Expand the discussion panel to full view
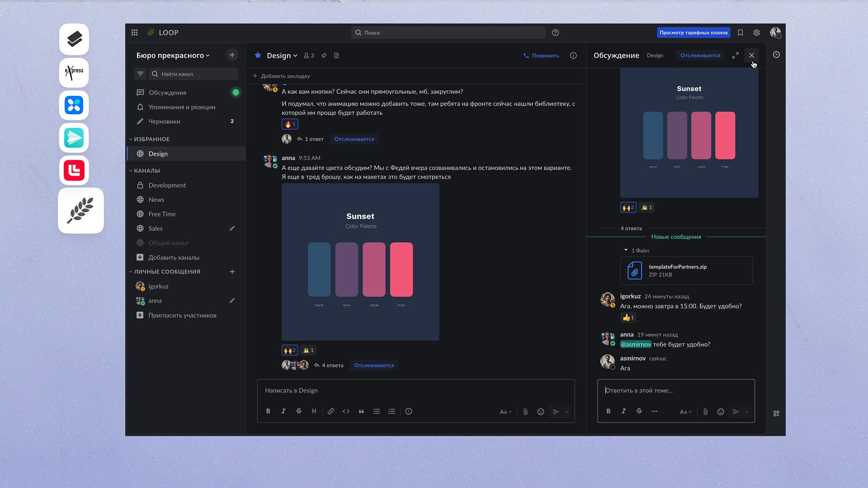Viewport: 868px width, 488px height. pyautogui.click(x=735, y=55)
